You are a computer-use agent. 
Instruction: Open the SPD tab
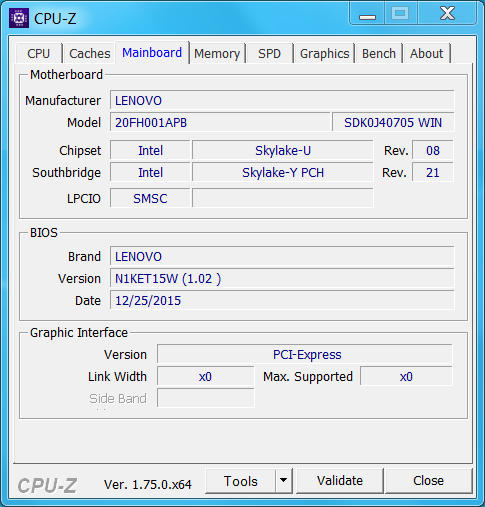(269, 53)
